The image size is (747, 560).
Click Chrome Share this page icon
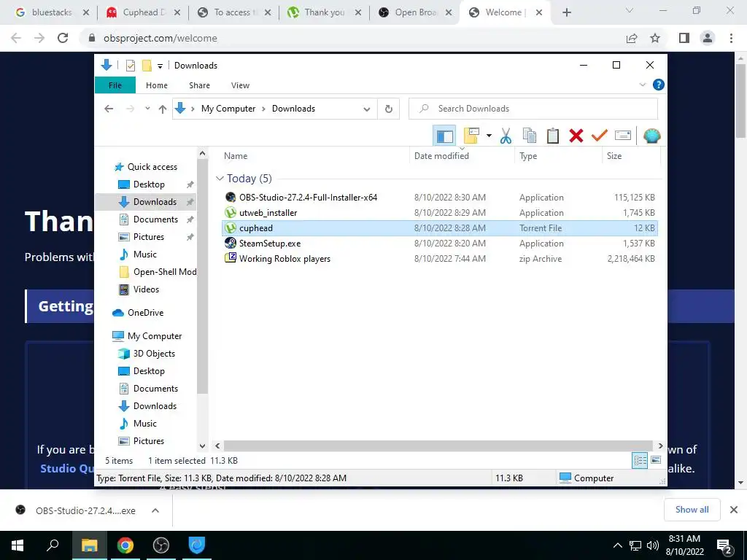point(632,38)
